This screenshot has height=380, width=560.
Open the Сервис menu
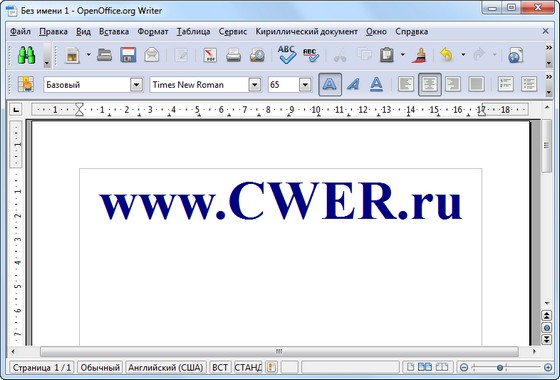[232, 31]
